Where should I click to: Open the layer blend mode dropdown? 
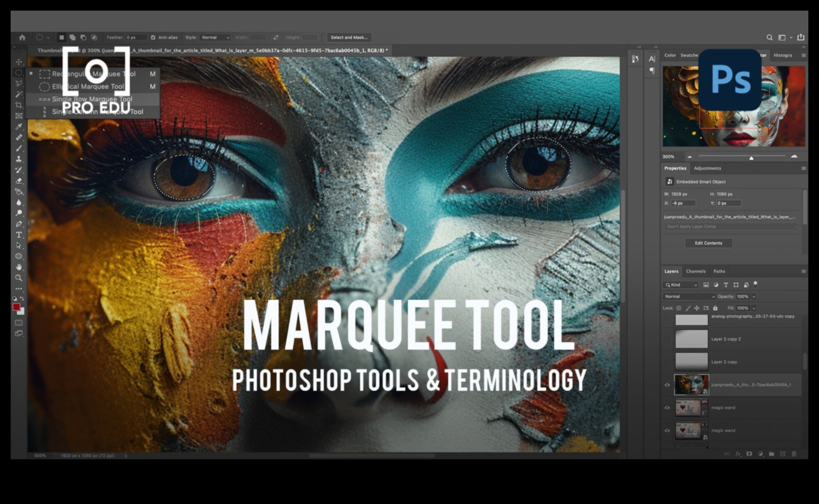[689, 297]
